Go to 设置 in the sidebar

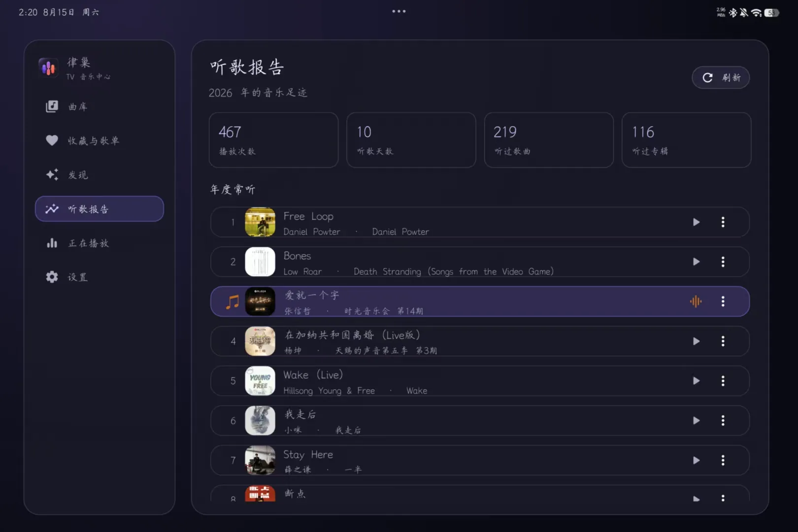100,277
